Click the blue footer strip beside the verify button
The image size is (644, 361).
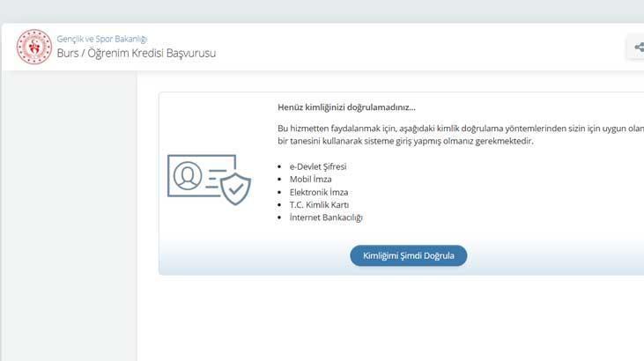546,256
